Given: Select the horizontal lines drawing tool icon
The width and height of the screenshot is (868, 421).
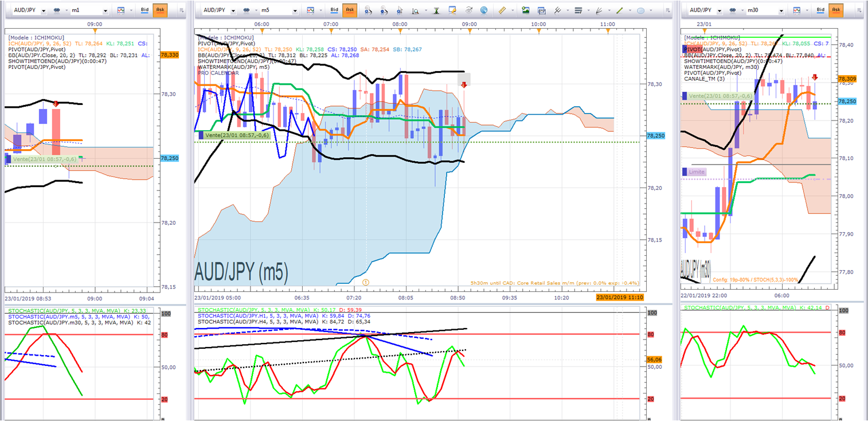Looking at the screenshot, I should [x=578, y=10].
